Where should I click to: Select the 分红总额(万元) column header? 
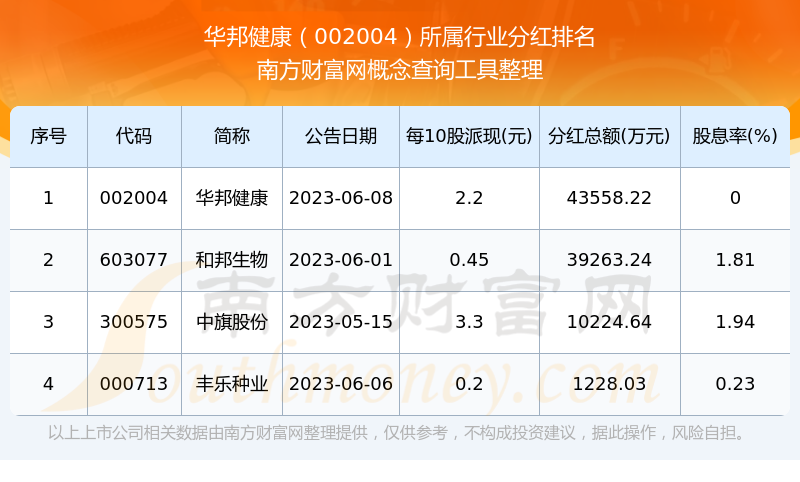coord(609,136)
